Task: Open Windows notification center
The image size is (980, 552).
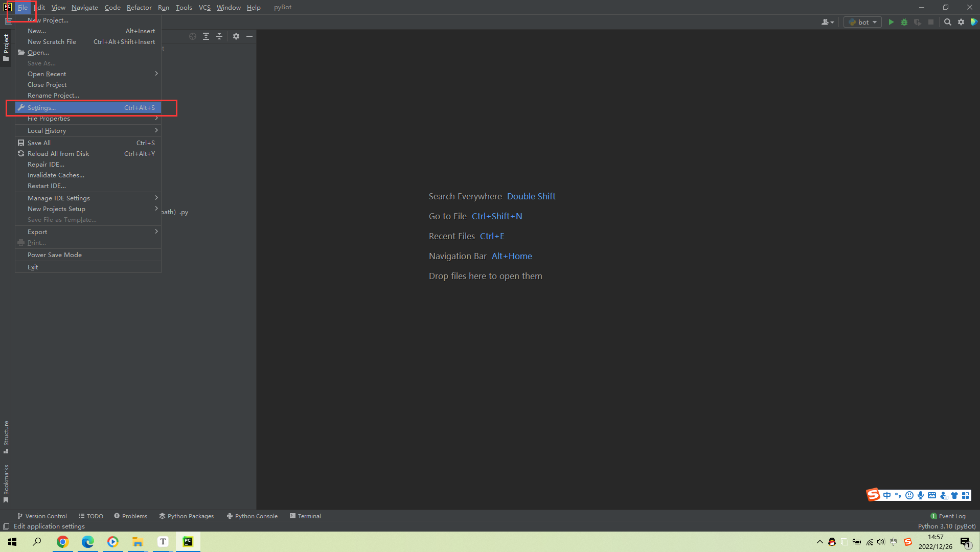Action: click(x=966, y=542)
